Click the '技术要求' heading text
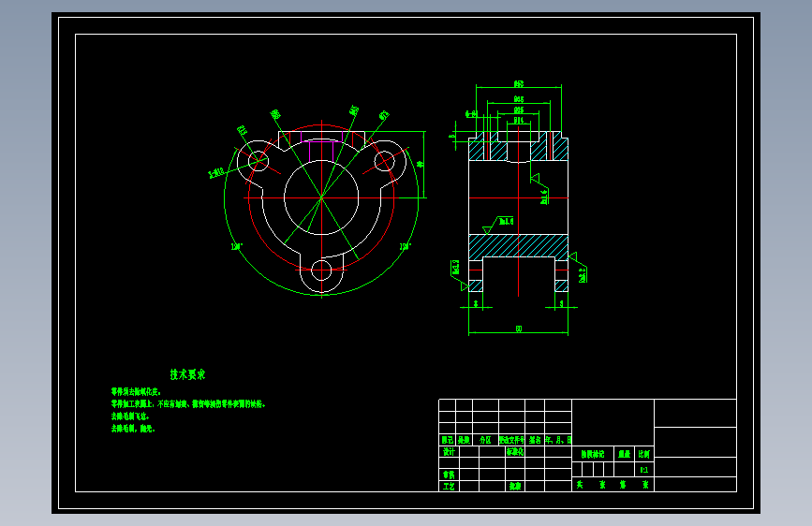Viewport: 812px width, 526px height. pyautogui.click(x=187, y=374)
